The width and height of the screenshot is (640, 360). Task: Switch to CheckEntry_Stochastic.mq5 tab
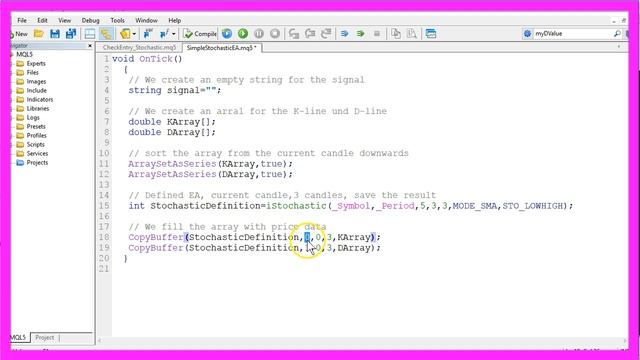139,48
